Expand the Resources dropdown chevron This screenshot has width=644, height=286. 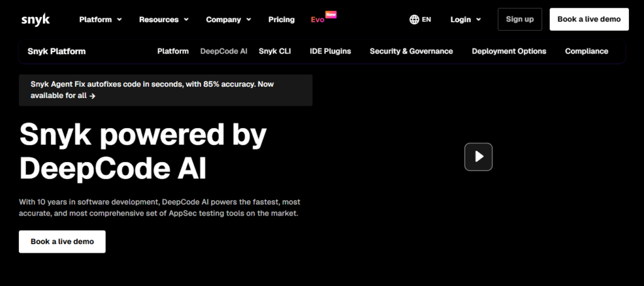[186, 19]
